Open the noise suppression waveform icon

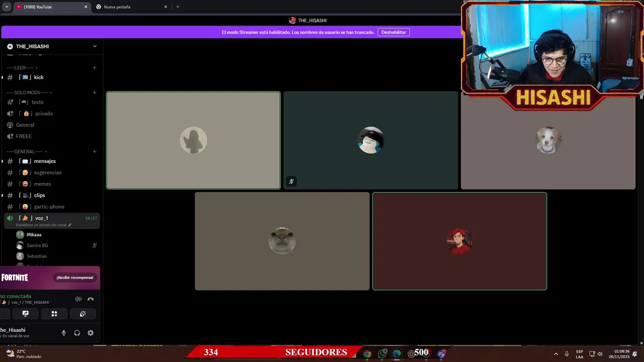pos(78,299)
